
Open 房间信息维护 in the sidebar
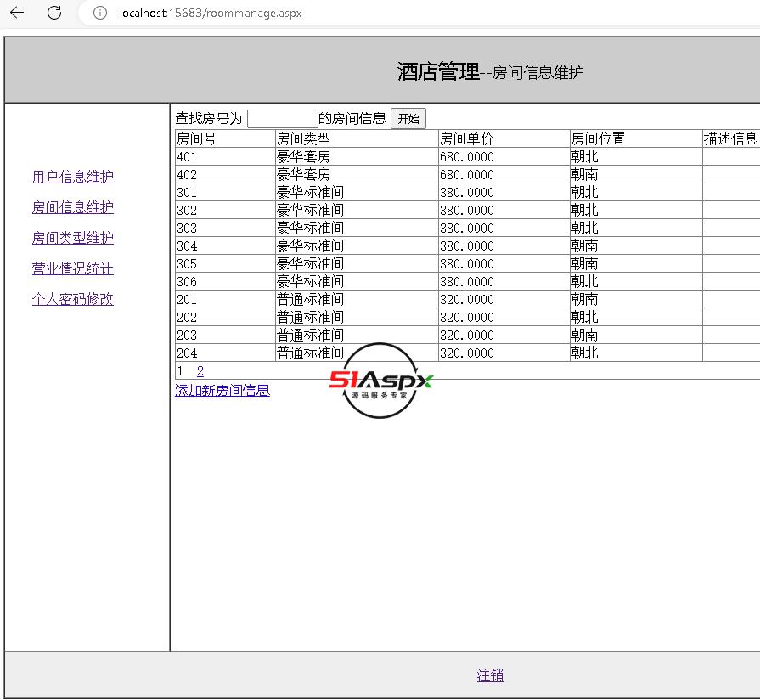click(x=73, y=207)
